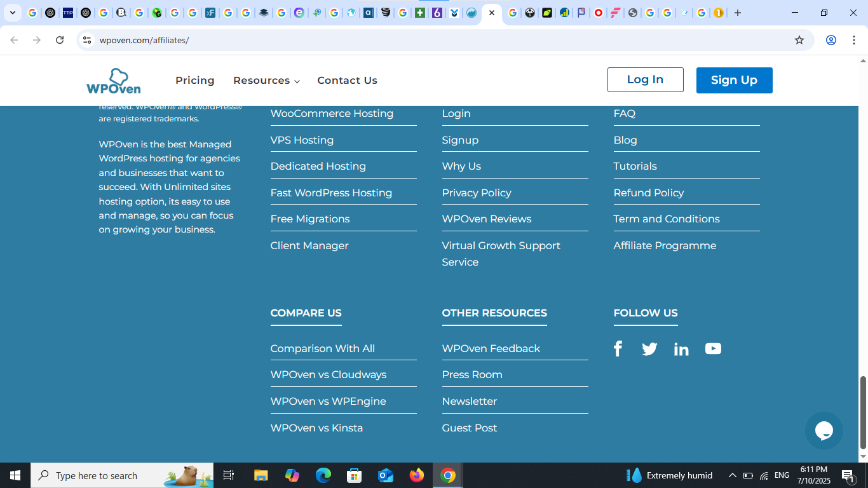Open WPOven vs Cloudways link

(x=329, y=375)
